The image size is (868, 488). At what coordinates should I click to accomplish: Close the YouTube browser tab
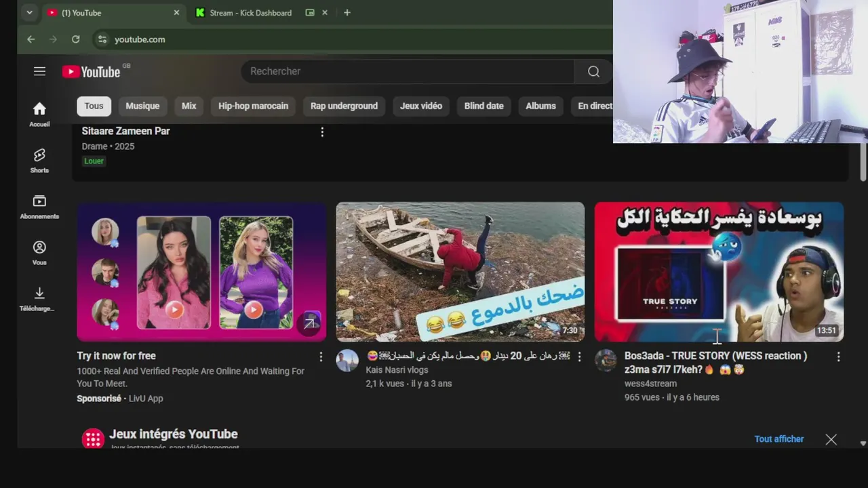click(176, 12)
